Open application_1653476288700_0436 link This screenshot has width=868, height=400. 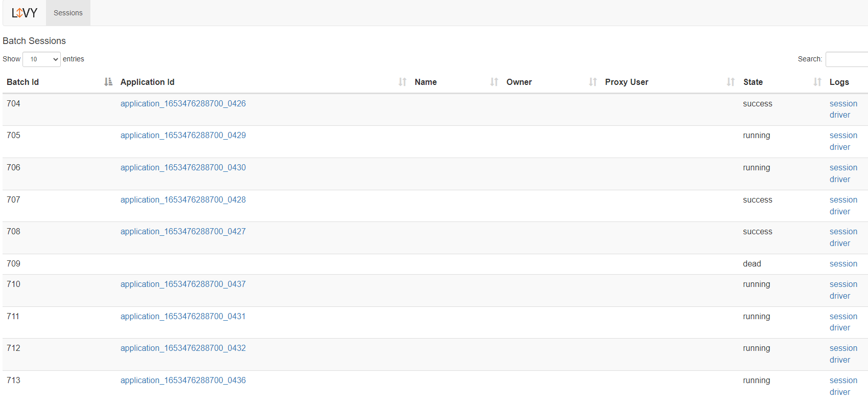(183, 380)
